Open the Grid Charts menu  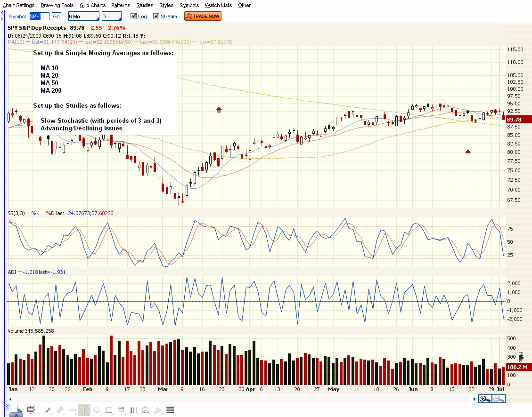pos(93,5)
